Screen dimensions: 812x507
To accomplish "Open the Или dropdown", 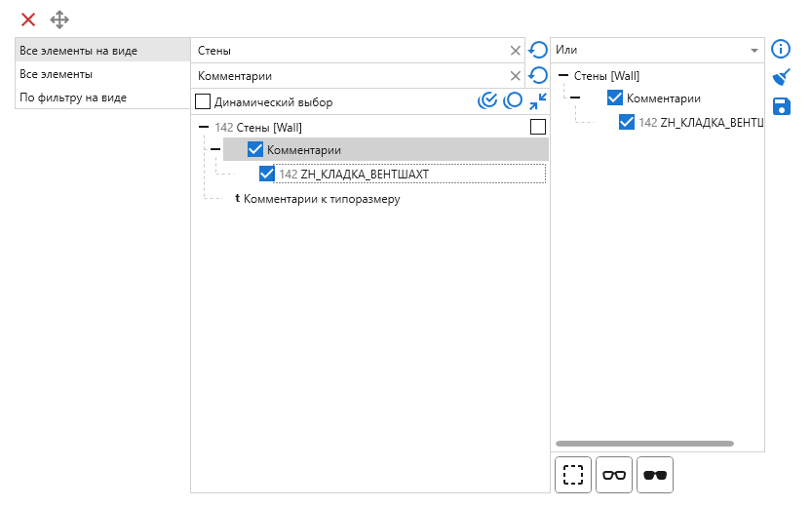I will pos(657,51).
